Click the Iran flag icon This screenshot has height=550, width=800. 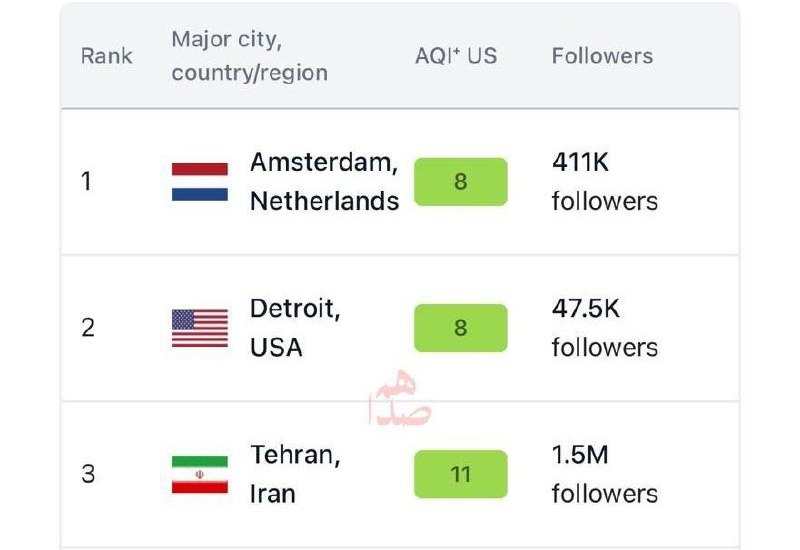(199, 474)
